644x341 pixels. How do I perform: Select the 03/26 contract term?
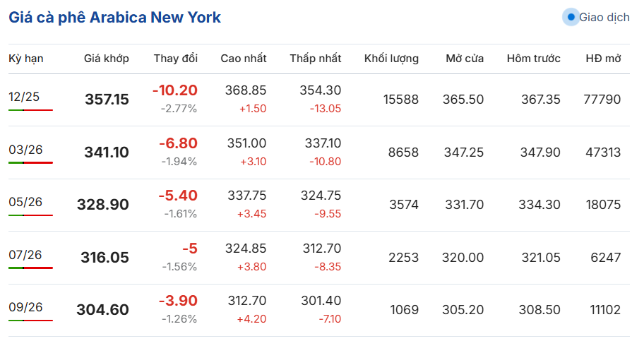tap(25, 150)
